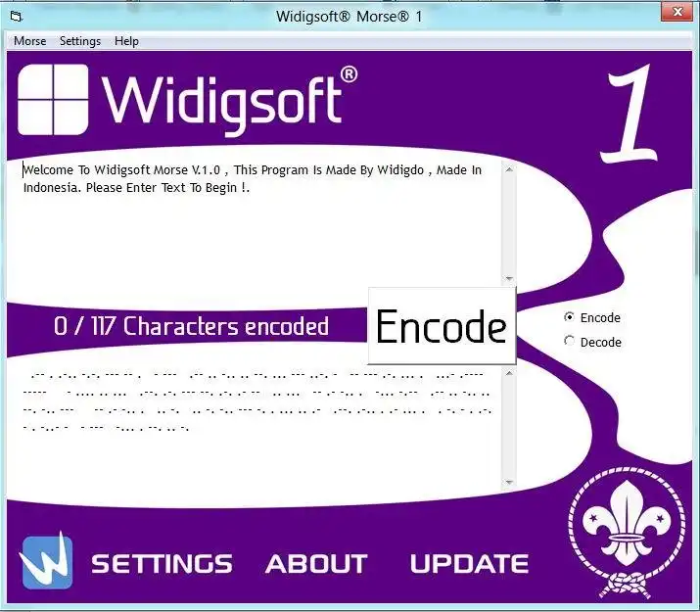Click the scout fleur-de-lis emblem

pyautogui.click(x=627, y=531)
